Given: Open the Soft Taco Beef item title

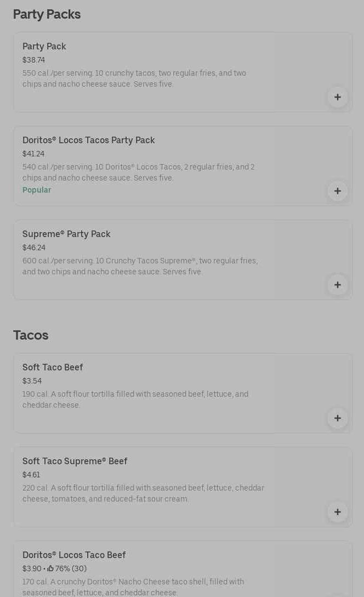Looking at the screenshot, I should [53, 368].
